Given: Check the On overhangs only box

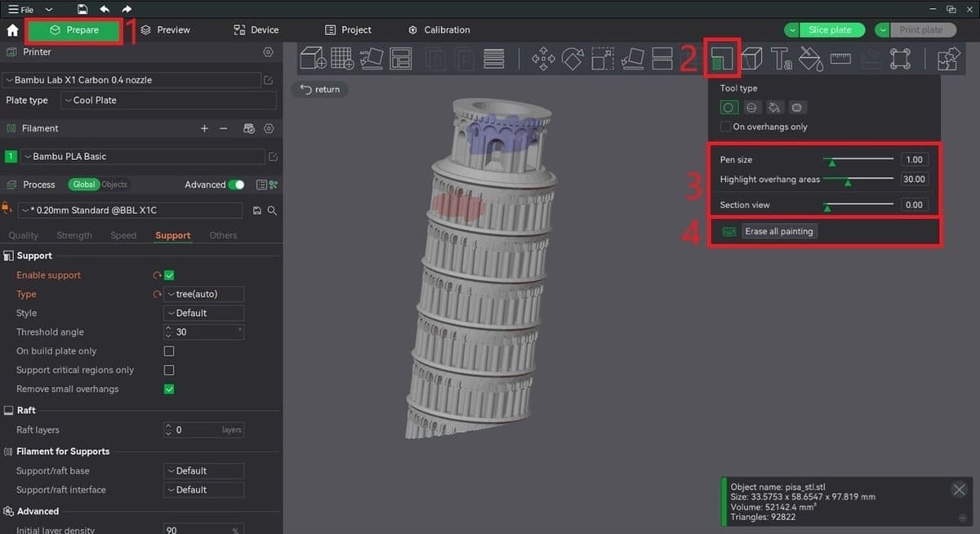Looking at the screenshot, I should (725, 127).
